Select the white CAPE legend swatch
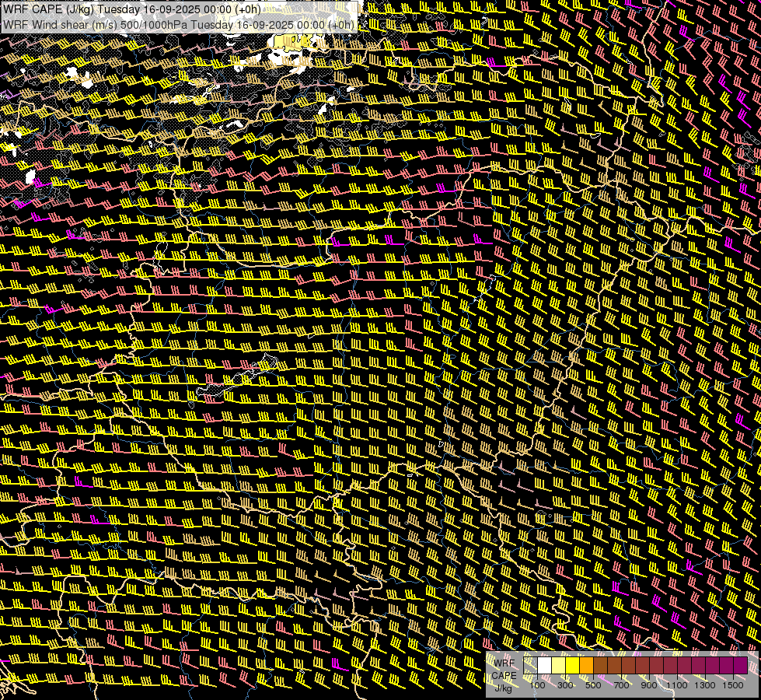The height and width of the screenshot is (700, 761). [545, 666]
